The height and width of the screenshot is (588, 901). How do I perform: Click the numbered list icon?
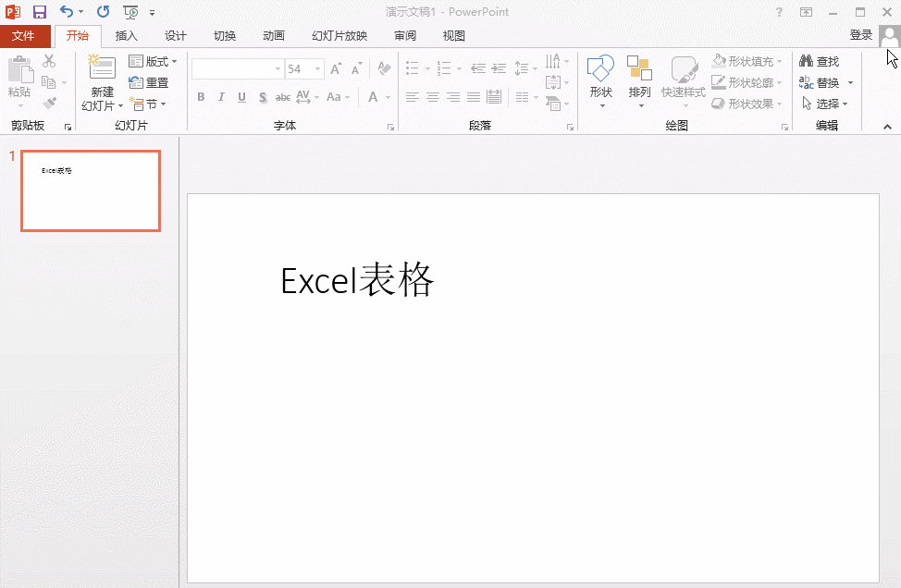pos(444,68)
